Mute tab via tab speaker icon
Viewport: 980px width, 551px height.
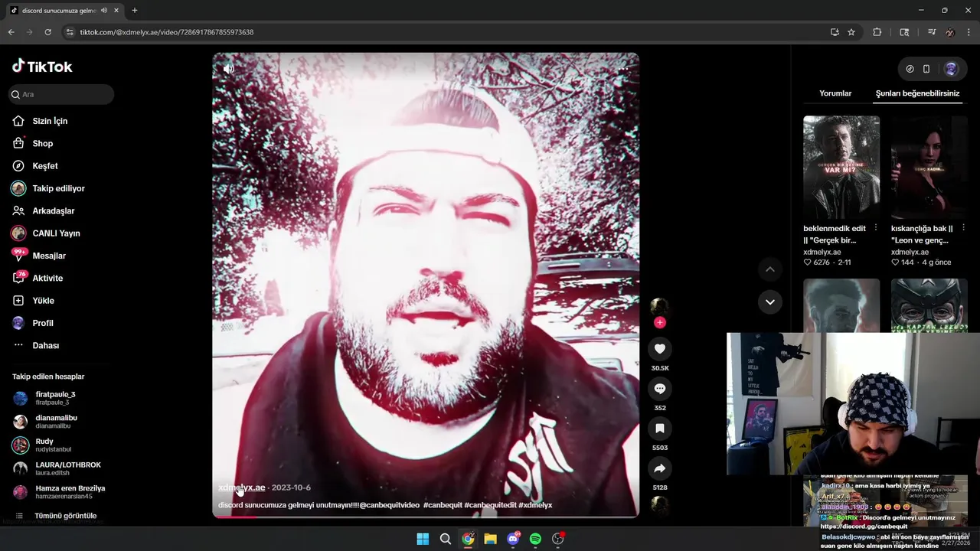[x=104, y=11]
